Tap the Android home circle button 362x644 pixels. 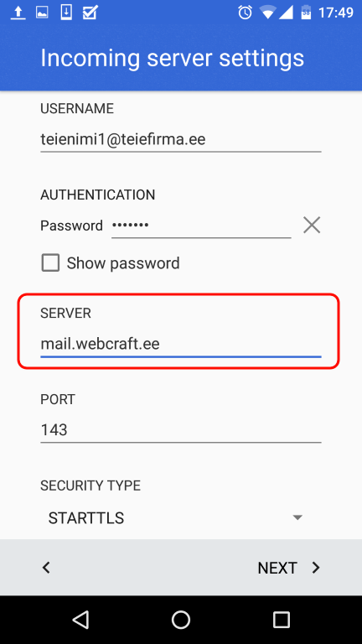tap(181, 620)
